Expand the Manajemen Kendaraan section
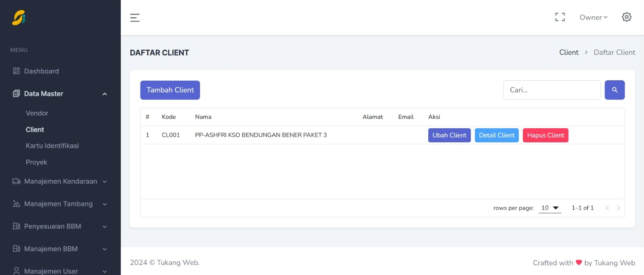The image size is (644, 275). 60,181
